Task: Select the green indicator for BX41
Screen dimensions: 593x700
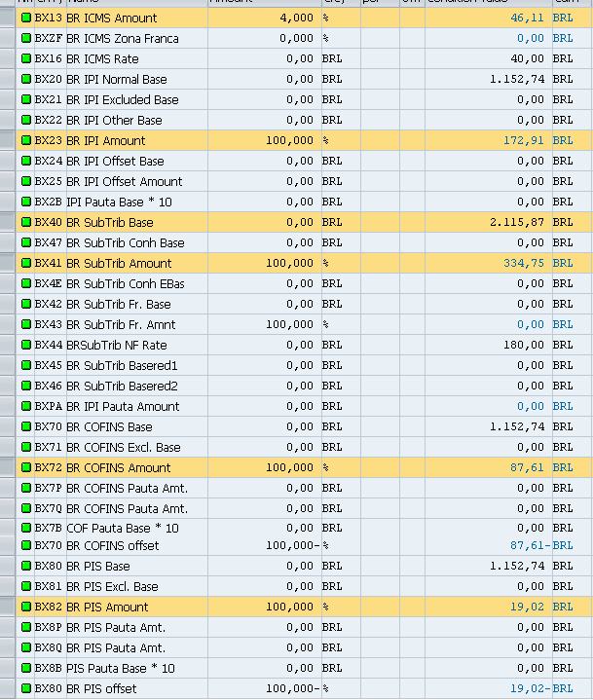Action: 26,263
